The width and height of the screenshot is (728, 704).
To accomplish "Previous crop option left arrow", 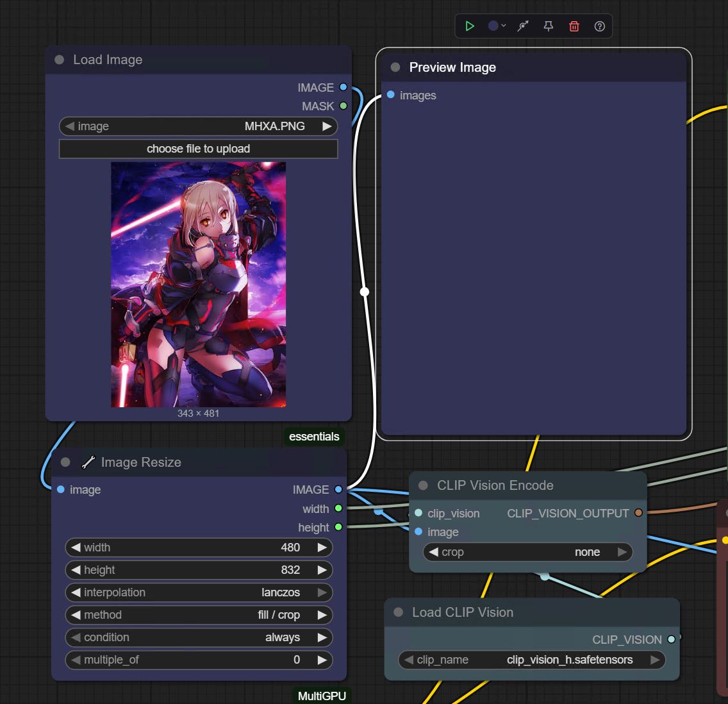I will pos(434,552).
